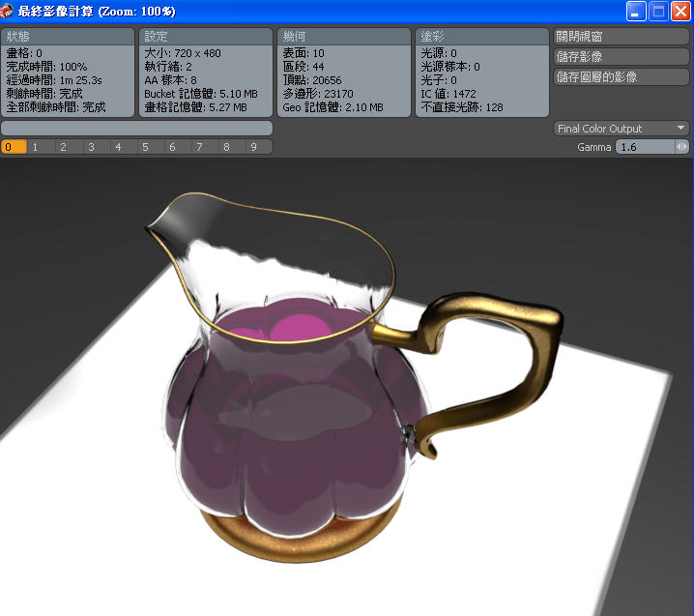The height and width of the screenshot is (616, 694).
Task: Click the 塗彩 panel header
Action: coord(482,37)
